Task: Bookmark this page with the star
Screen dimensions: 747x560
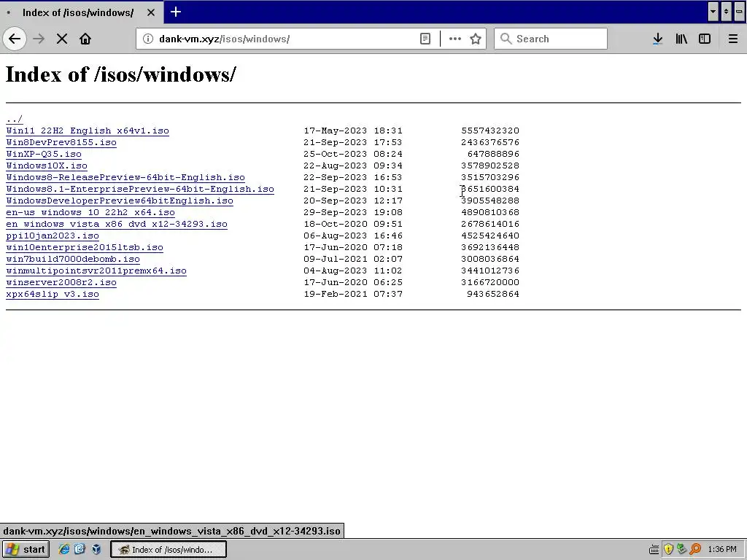Action: point(476,39)
